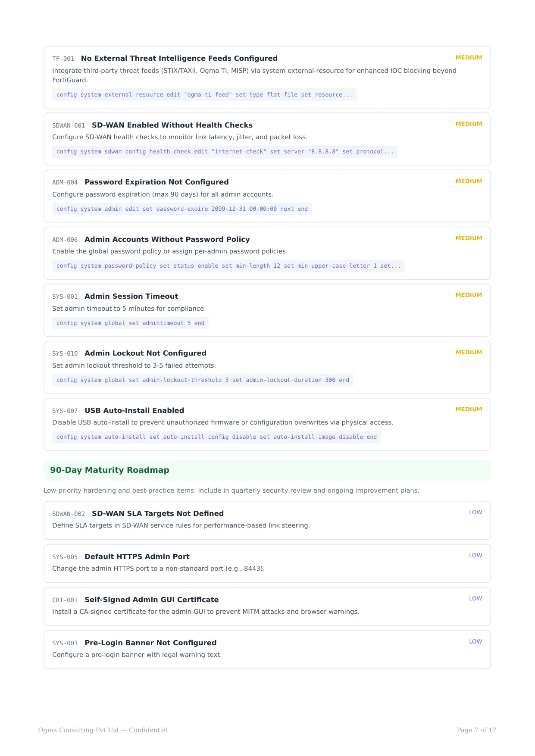Select the admintimeout 5 command block
This screenshot has height=756, width=535.
coord(130,323)
